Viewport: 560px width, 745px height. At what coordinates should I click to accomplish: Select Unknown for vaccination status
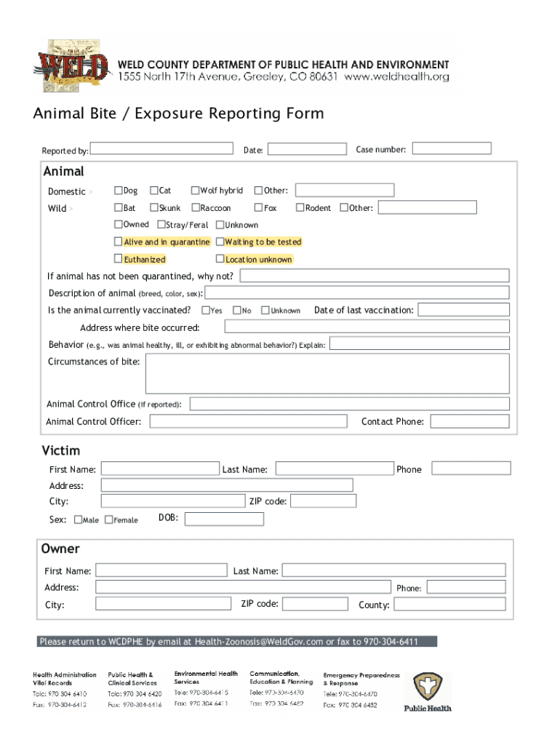coord(265,310)
